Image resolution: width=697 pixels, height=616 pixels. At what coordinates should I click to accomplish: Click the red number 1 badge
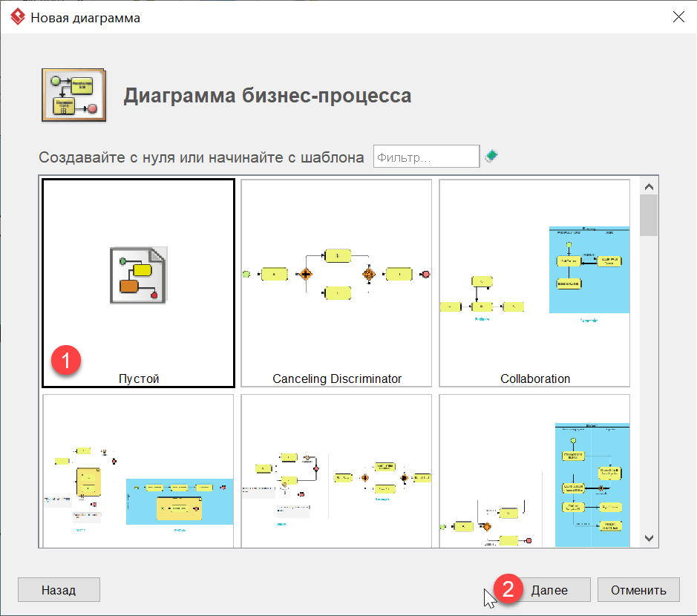[65, 360]
